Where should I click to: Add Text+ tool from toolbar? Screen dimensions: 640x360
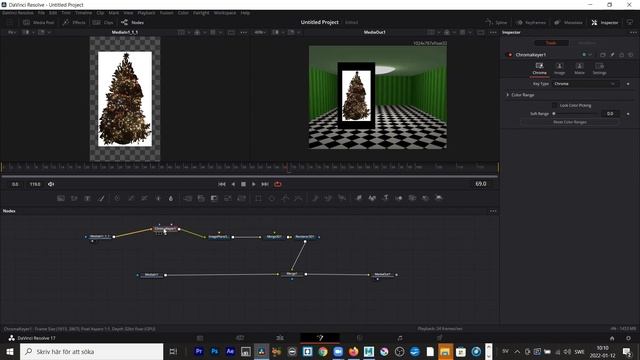coord(87,198)
